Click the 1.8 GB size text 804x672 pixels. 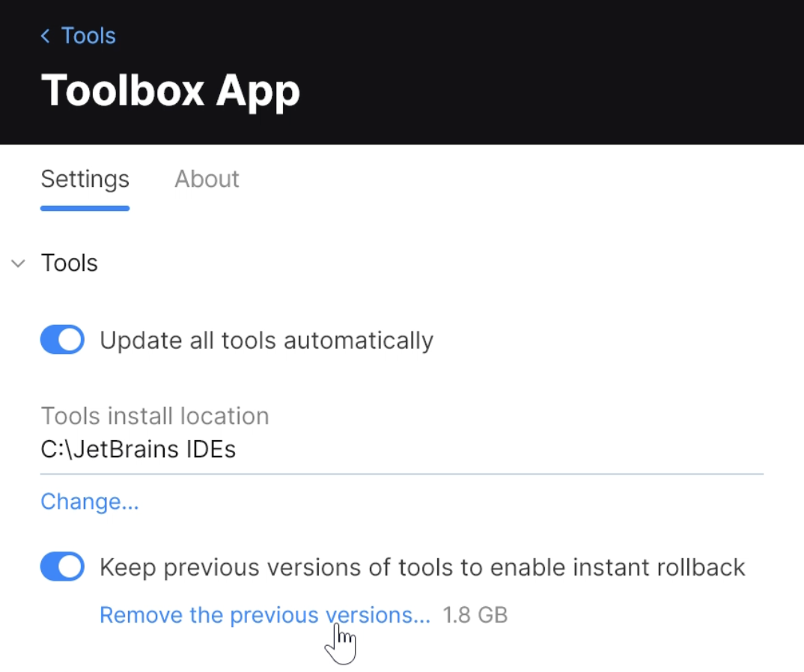(x=475, y=615)
